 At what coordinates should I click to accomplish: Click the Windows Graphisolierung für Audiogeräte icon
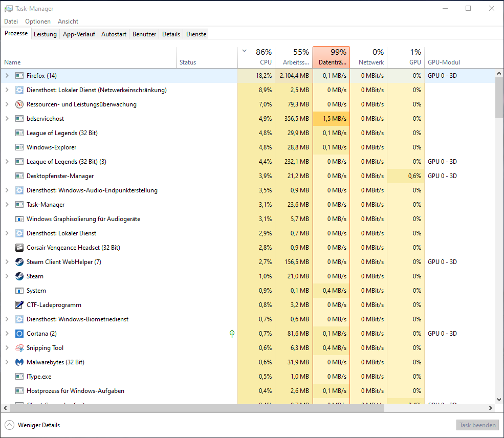tap(19, 219)
